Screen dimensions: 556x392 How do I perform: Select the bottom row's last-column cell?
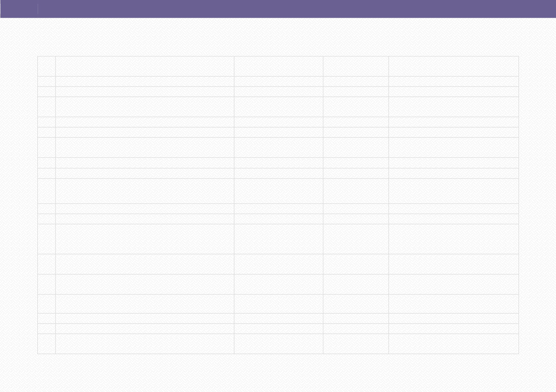pyautogui.click(x=454, y=344)
